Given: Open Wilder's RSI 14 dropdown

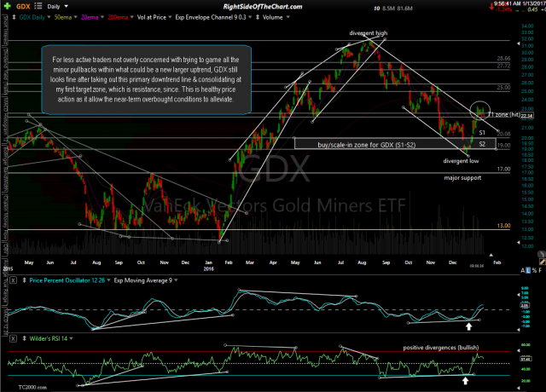Looking at the screenshot, I should click(x=72, y=338).
